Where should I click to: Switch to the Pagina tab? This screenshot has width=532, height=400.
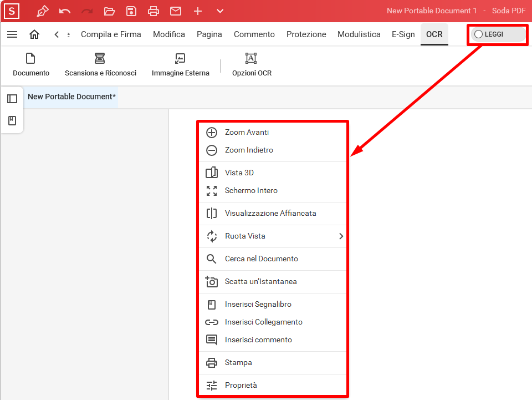click(209, 34)
